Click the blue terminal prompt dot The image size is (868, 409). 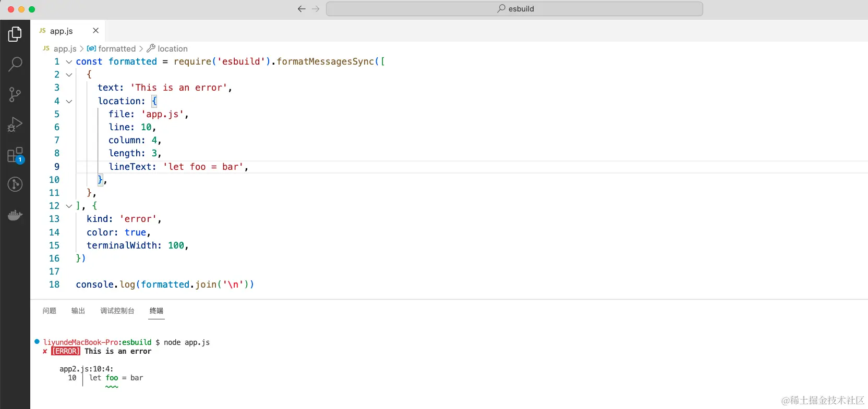(x=37, y=342)
